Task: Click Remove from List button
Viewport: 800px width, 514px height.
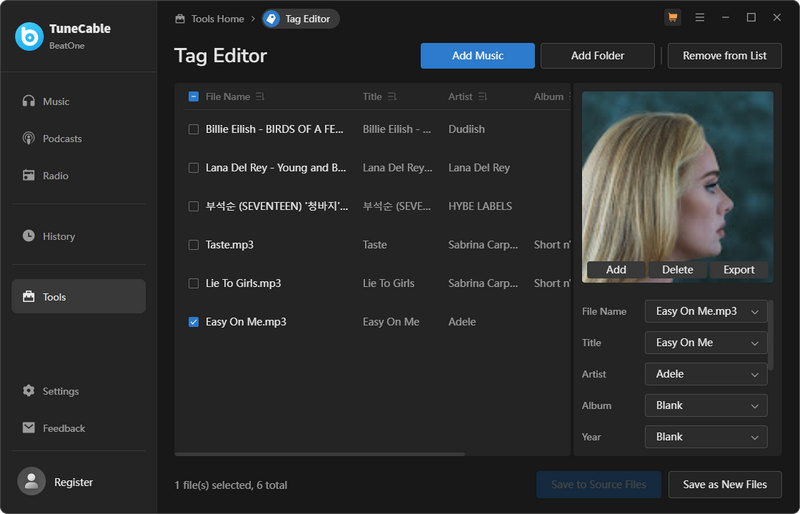Action: [x=724, y=56]
